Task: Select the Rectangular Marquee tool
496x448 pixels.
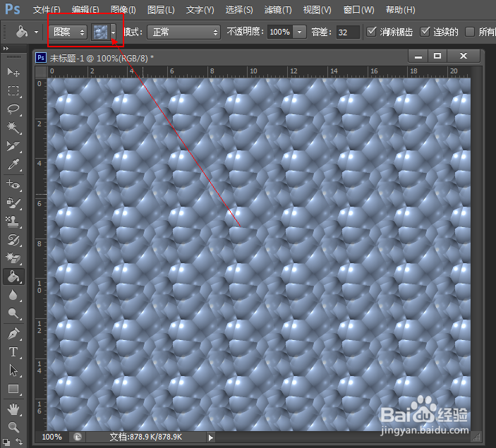Action: [x=13, y=91]
